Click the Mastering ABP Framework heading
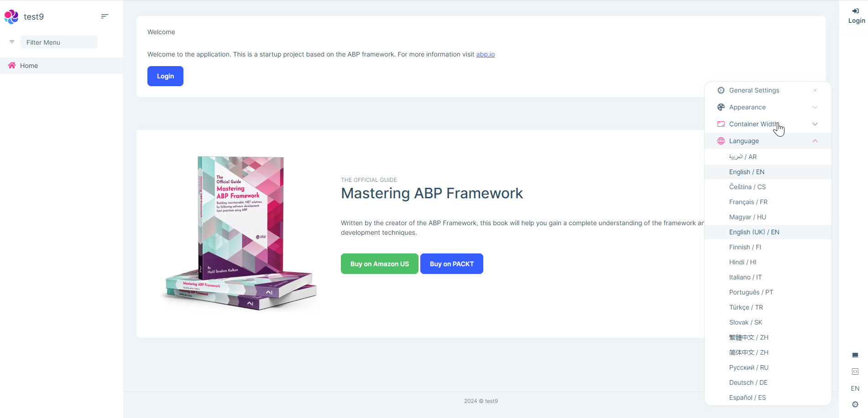This screenshot has width=868, height=418. (x=432, y=193)
